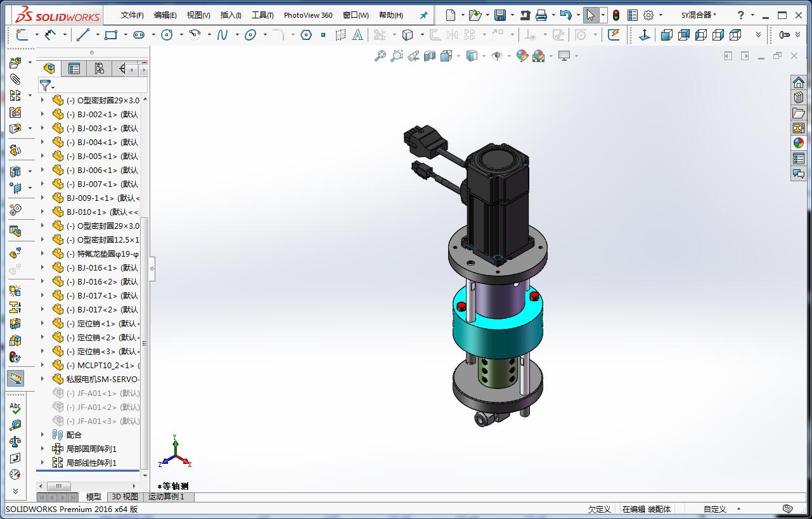The width and height of the screenshot is (812, 519).
Task: Select the Text sketch tool
Action: [x=358, y=35]
